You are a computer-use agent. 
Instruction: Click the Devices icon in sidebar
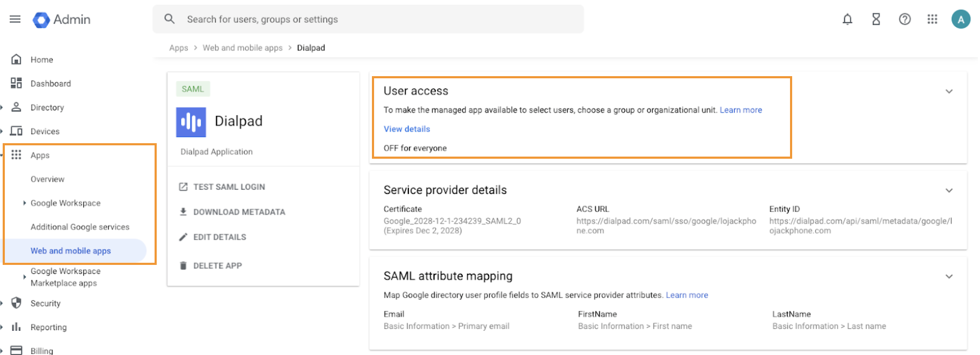(17, 131)
